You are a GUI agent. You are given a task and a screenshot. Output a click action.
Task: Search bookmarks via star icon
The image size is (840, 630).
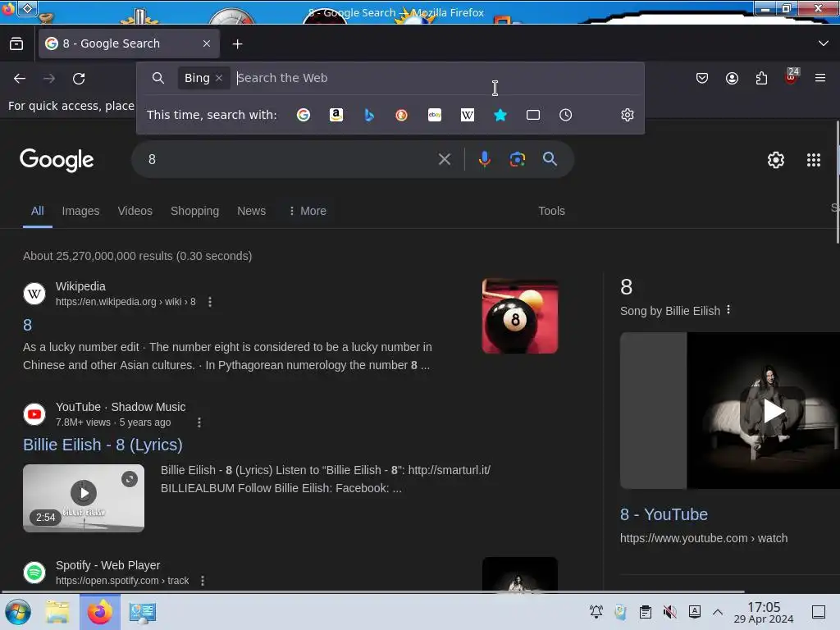[500, 115]
